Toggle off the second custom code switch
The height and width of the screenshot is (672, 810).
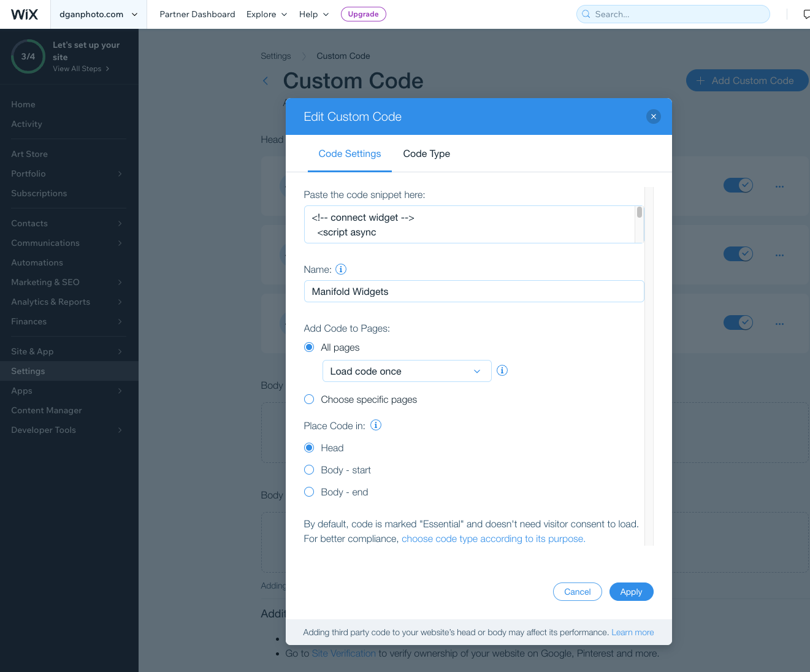738,254
